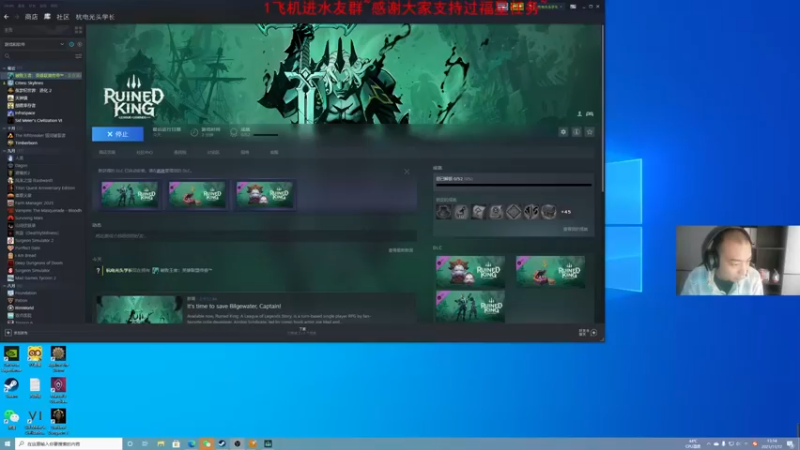Viewport: 800px width, 450px height.
Task: Select Timberborn in the library list
Action: (27, 143)
